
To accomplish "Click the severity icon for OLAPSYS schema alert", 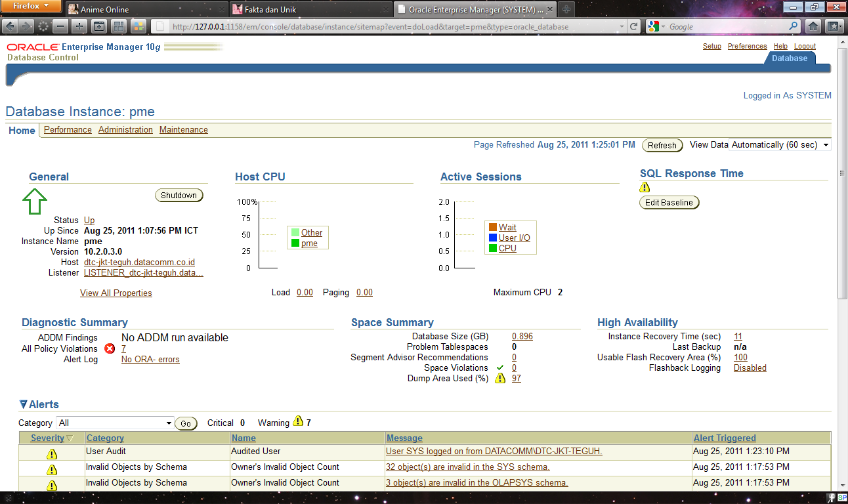I will pos(52,486).
